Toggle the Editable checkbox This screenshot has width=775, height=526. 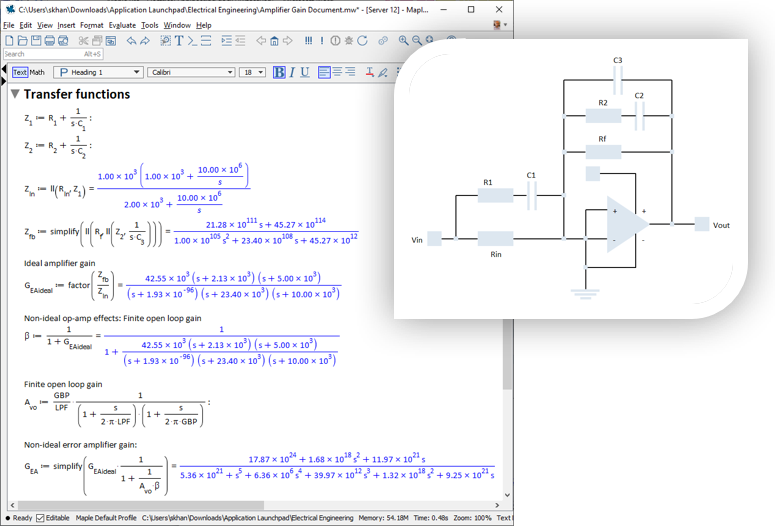pyautogui.click(x=41, y=518)
